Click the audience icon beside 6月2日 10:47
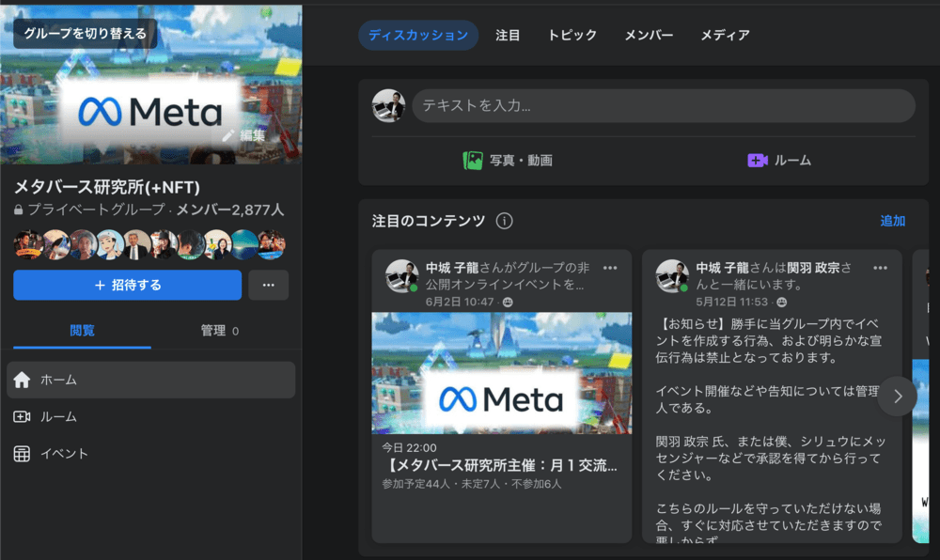Screen dimensions: 940x560 coord(508,303)
